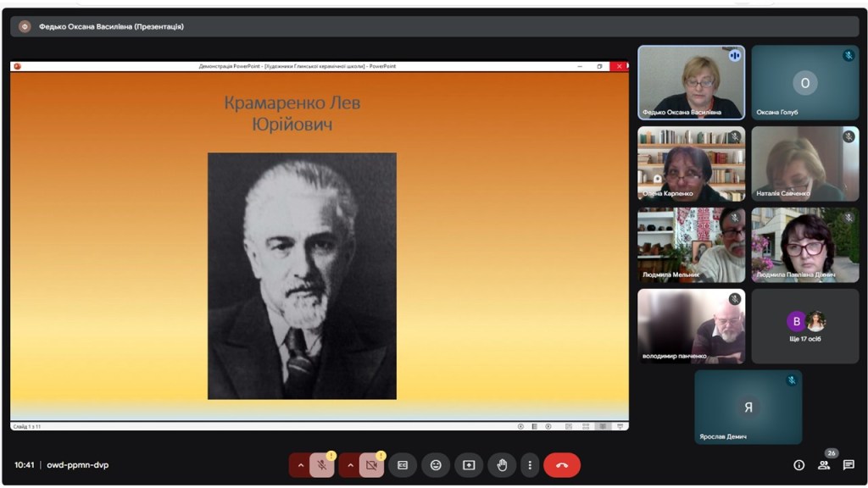Show the participants list
868x488 pixels.
pos(823,465)
